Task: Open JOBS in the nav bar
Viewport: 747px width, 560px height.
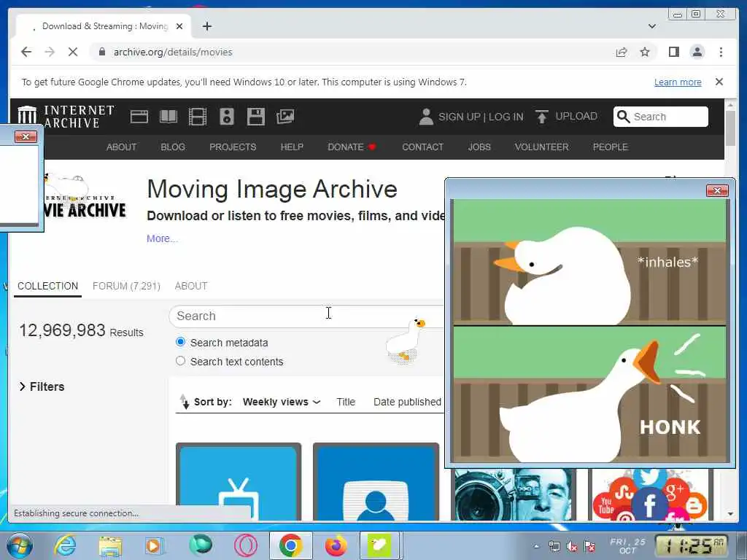Action: 479,147
